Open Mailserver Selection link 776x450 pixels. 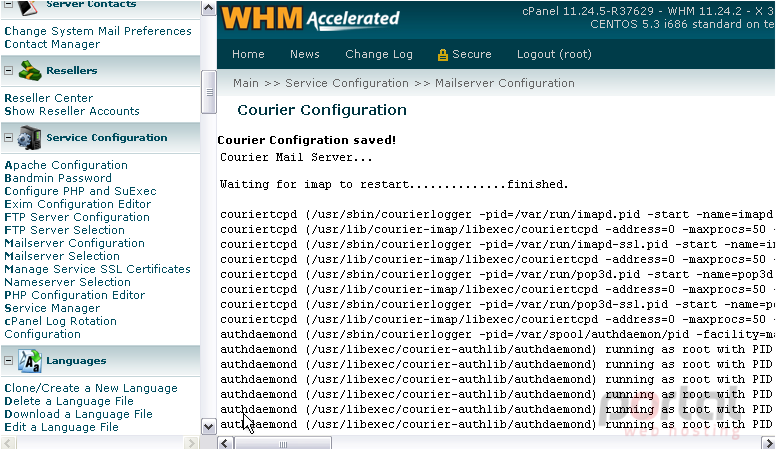pyautogui.click(x=62, y=256)
